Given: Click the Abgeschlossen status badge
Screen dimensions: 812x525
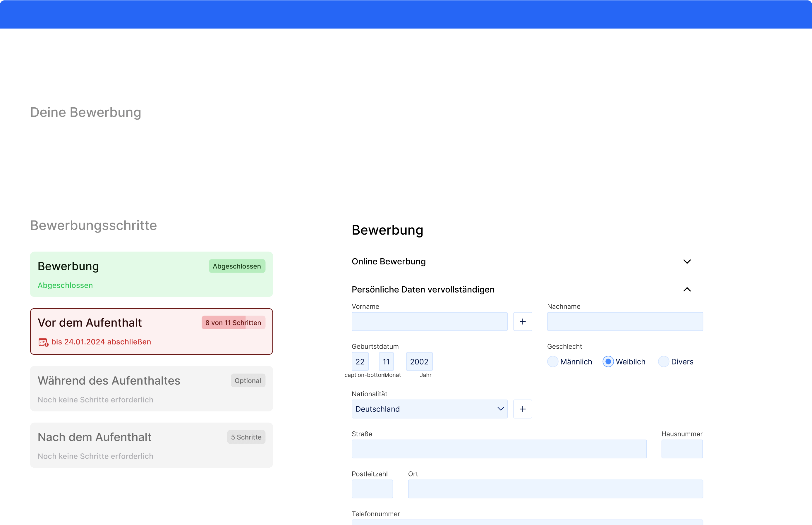Looking at the screenshot, I should pos(237,266).
